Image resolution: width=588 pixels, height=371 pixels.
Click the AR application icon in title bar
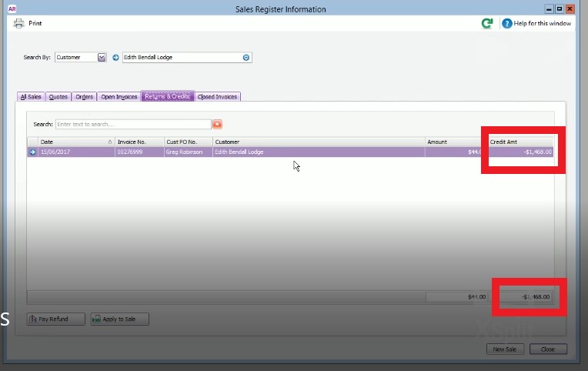click(12, 9)
